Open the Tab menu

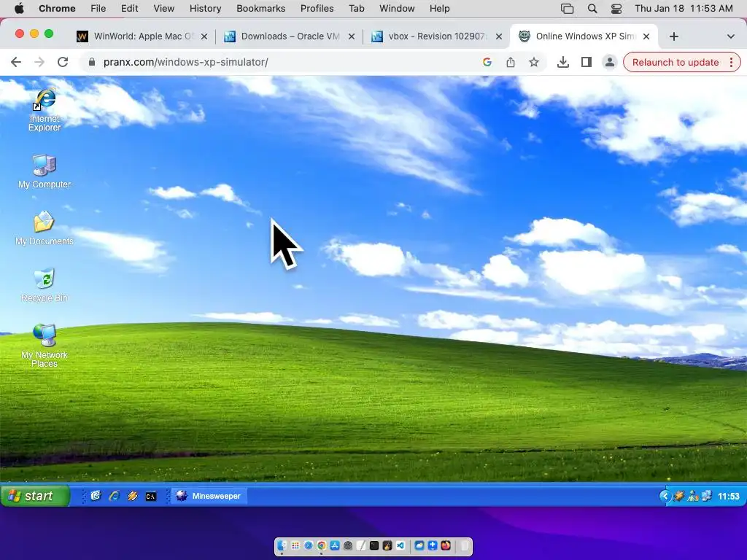(356, 9)
